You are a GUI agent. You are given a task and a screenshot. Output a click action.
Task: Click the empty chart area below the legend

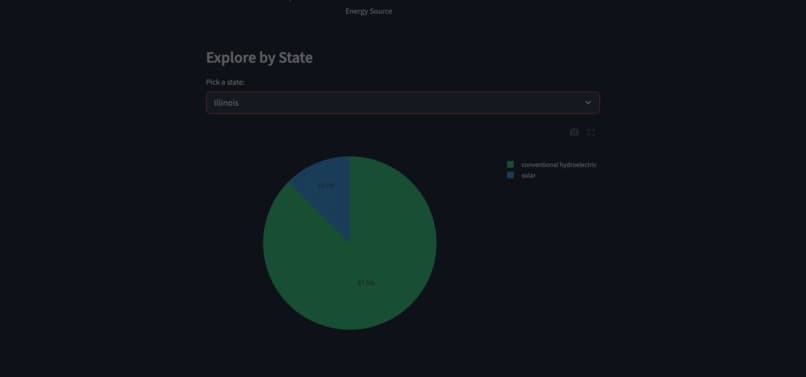pyautogui.click(x=550, y=257)
